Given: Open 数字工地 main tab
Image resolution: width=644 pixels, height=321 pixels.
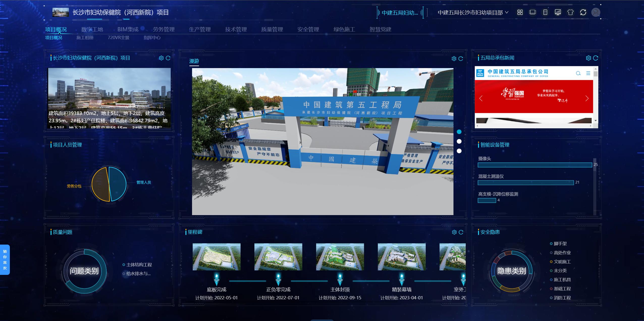Looking at the screenshot, I should 92,30.
